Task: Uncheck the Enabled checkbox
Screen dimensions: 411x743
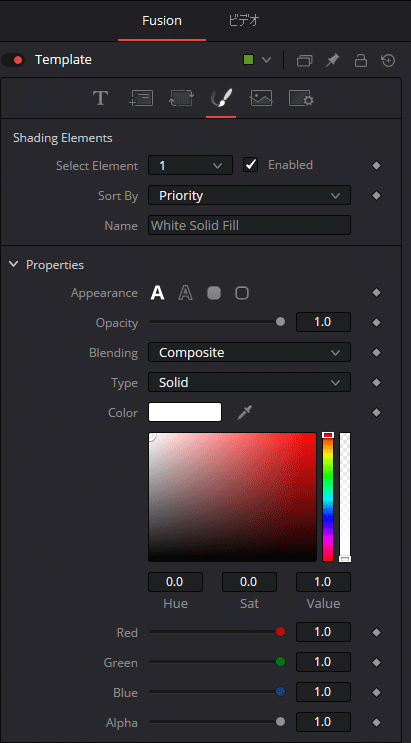Action: pyautogui.click(x=250, y=165)
